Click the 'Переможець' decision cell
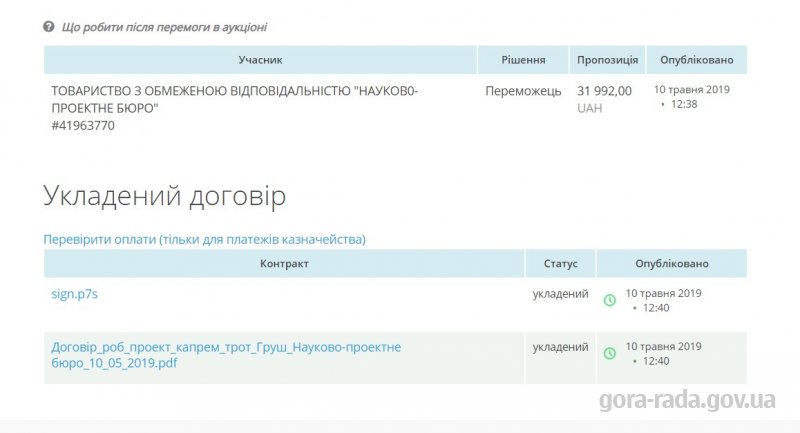 (x=523, y=91)
